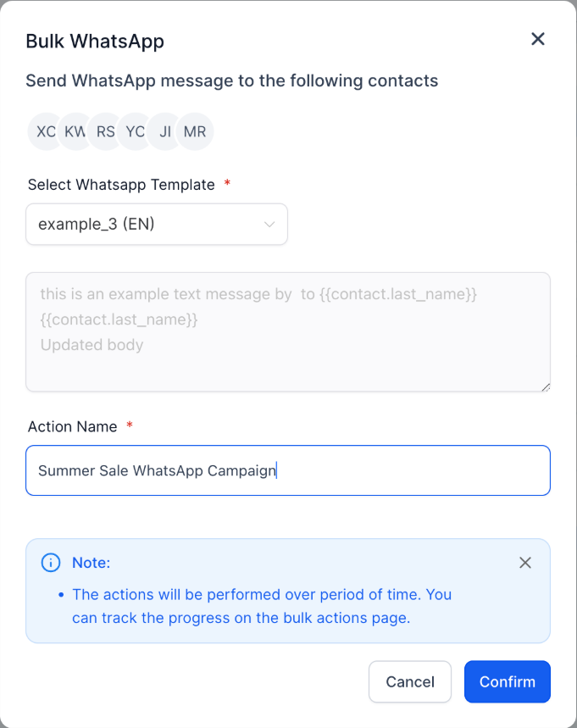Select the RS contact avatar

click(105, 132)
